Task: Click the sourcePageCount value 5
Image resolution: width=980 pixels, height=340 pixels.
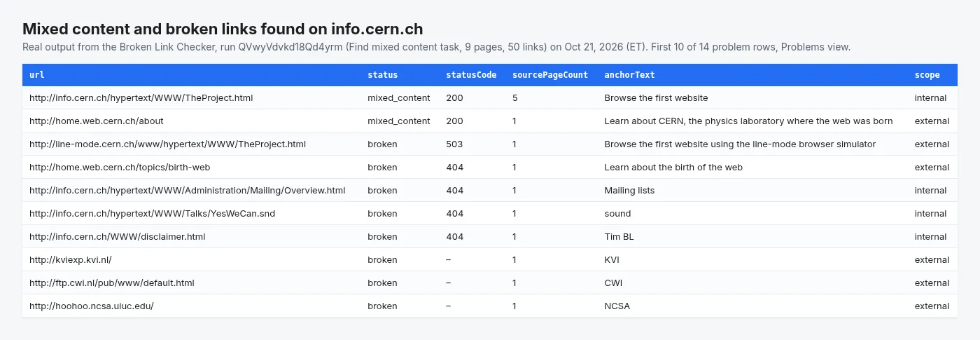Action: click(515, 98)
